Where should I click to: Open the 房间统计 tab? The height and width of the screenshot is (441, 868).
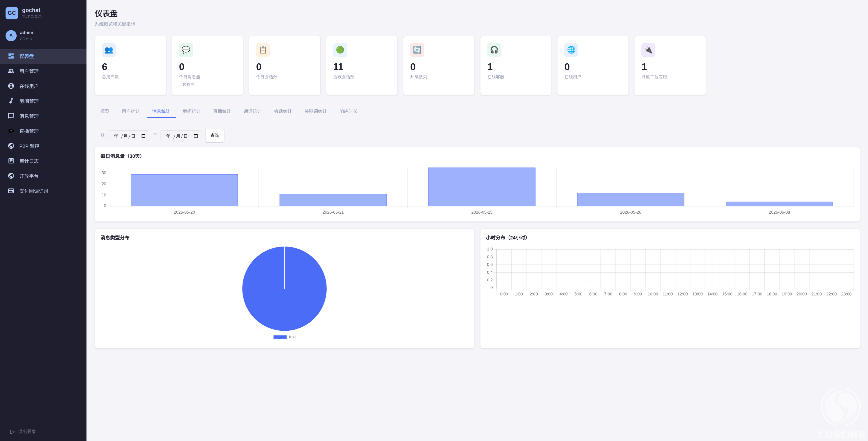coord(191,111)
